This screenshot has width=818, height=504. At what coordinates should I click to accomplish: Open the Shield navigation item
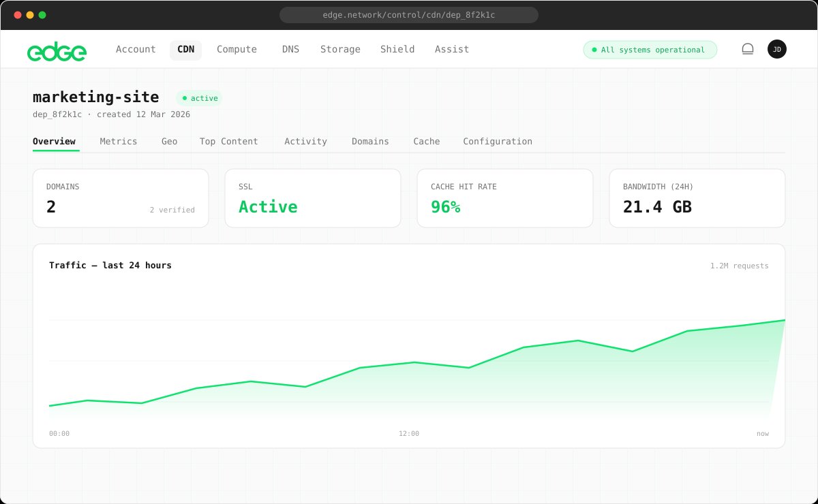[397, 49]
